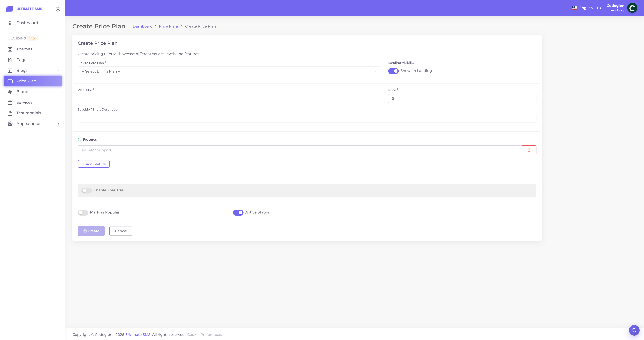This screenshot has width=644, height=340.
Task: Focus the Subtitle / Short Description field
Action: coord(307,118)
